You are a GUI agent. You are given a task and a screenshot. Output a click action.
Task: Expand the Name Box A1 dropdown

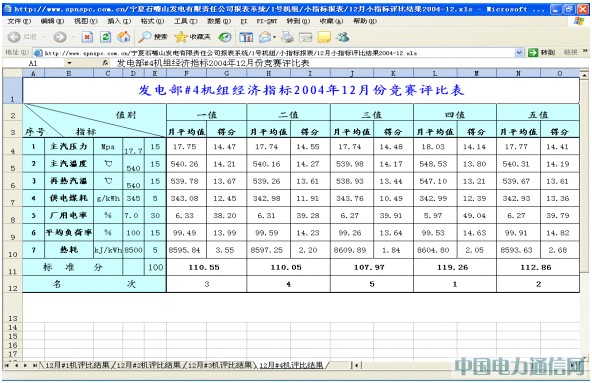click(x=69, y=63)
